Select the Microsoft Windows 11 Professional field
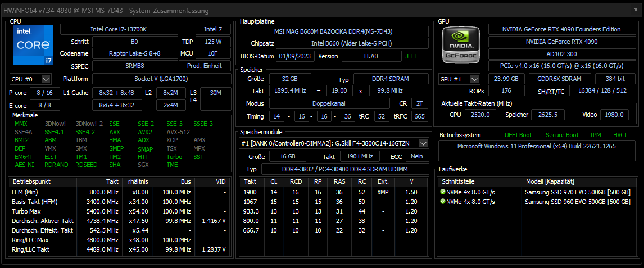This screenshot has height=268, width=644. coord(537,151)
